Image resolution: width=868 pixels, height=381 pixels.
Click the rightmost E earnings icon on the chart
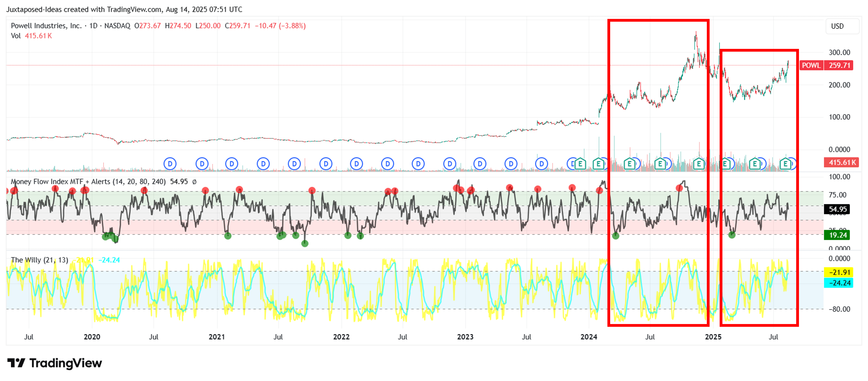tap(785, 164)
